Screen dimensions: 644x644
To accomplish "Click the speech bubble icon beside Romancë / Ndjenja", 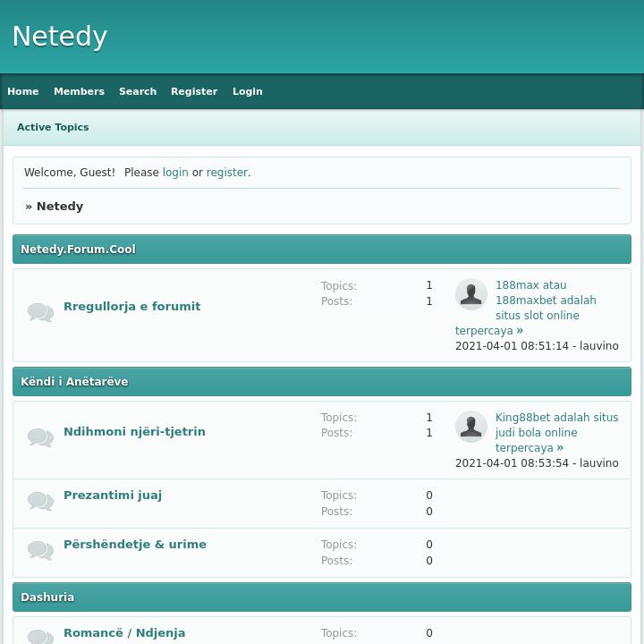I will tap(40, 636).
